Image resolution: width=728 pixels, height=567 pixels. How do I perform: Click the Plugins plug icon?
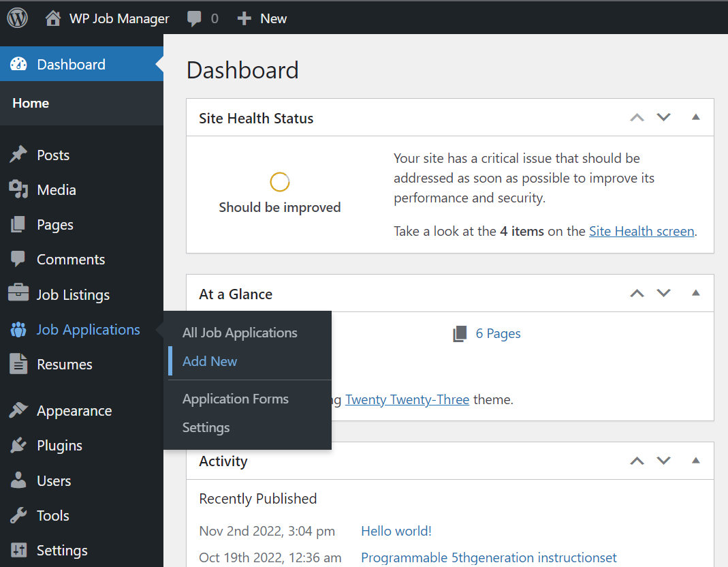coord(18,446)
